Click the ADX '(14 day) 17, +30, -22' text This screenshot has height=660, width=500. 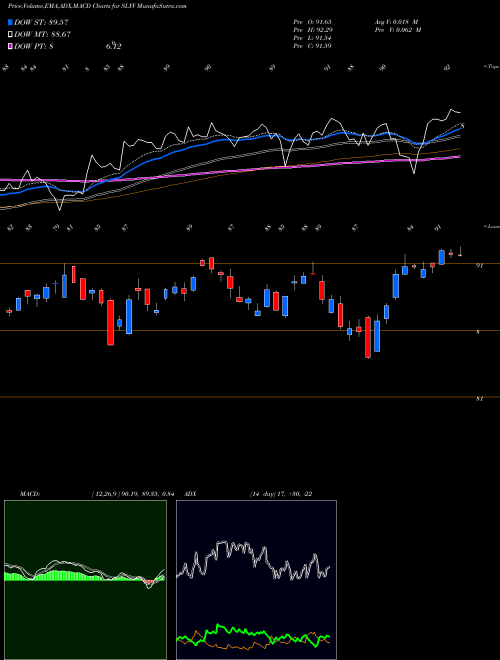(x=281, y=494)
